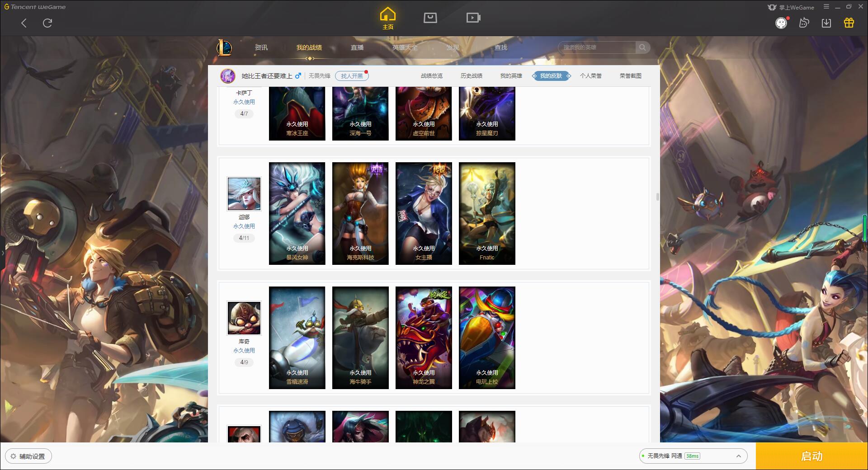Screen dimensions: 868x470
Task: Click the 找人开黑 button
Action: click(352, 76)
